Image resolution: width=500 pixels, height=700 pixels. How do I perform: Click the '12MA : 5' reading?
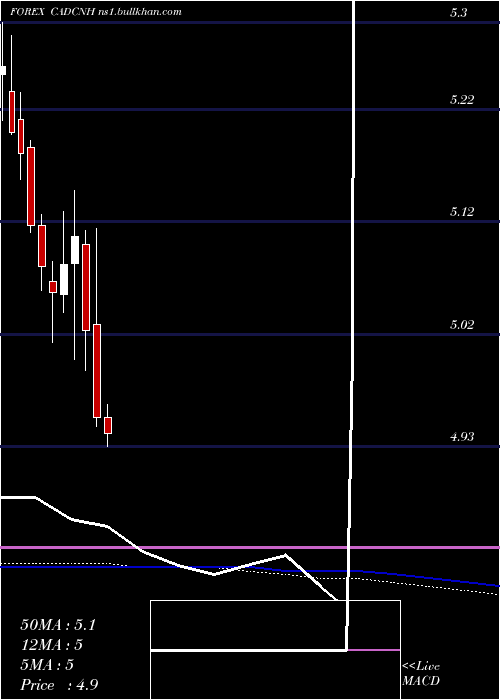(52, 645)
